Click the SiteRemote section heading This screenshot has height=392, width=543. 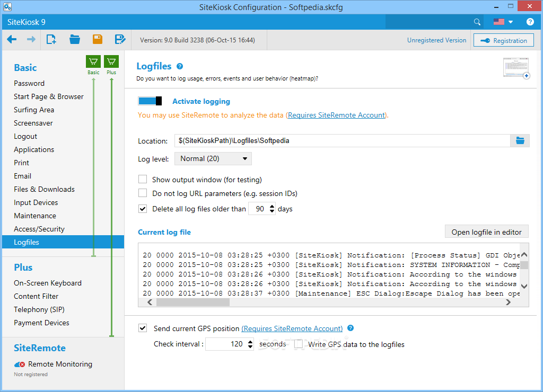pos(40,348)
